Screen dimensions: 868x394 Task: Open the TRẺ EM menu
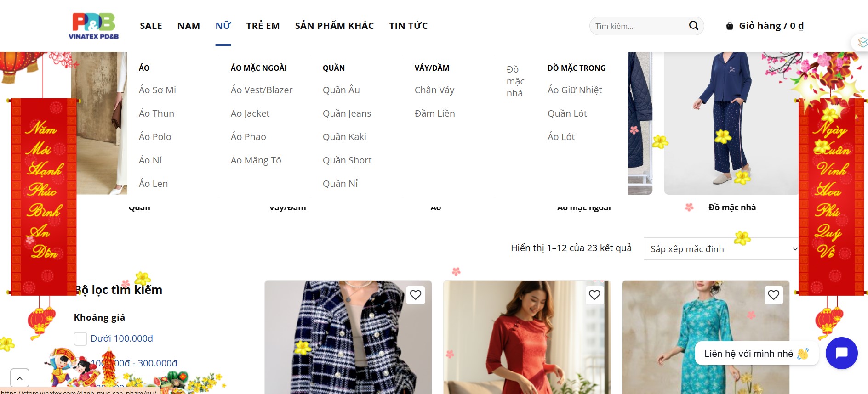[x=263, y=26]
